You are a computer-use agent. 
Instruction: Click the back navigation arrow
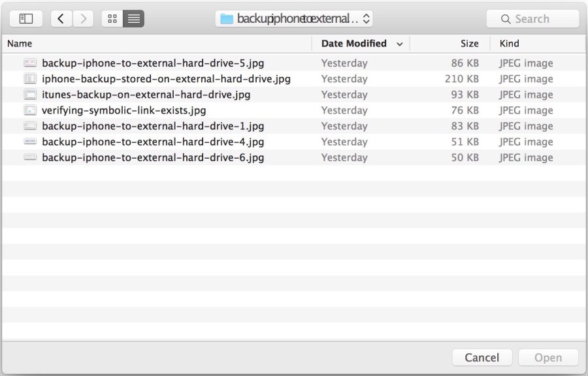[61, 18]
